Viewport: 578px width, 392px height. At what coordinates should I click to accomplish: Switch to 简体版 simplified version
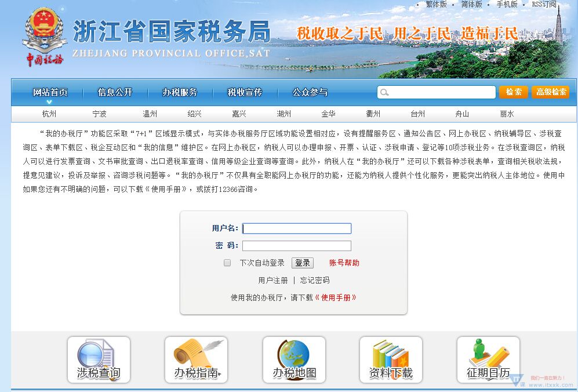pyautogui.click(x=472, y=4)
